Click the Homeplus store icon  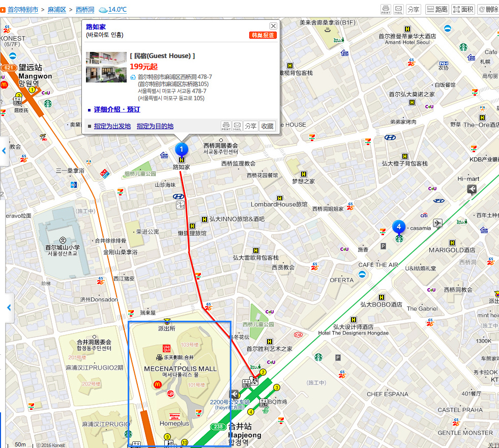click(x=174, y=416)
